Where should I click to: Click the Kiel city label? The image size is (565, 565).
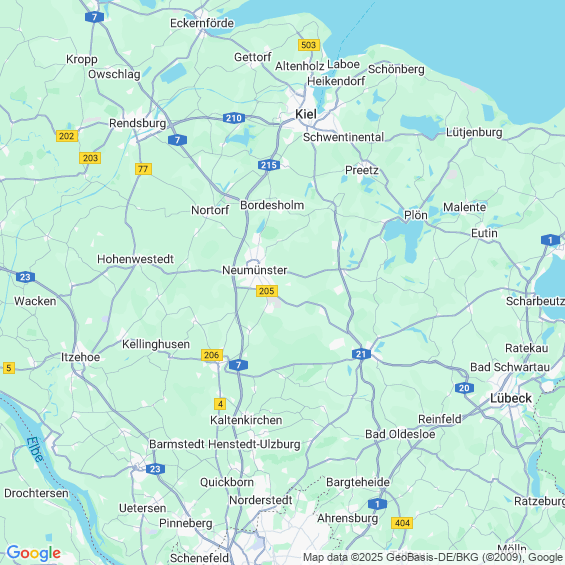pyautogui.click(x=306, y=114)
